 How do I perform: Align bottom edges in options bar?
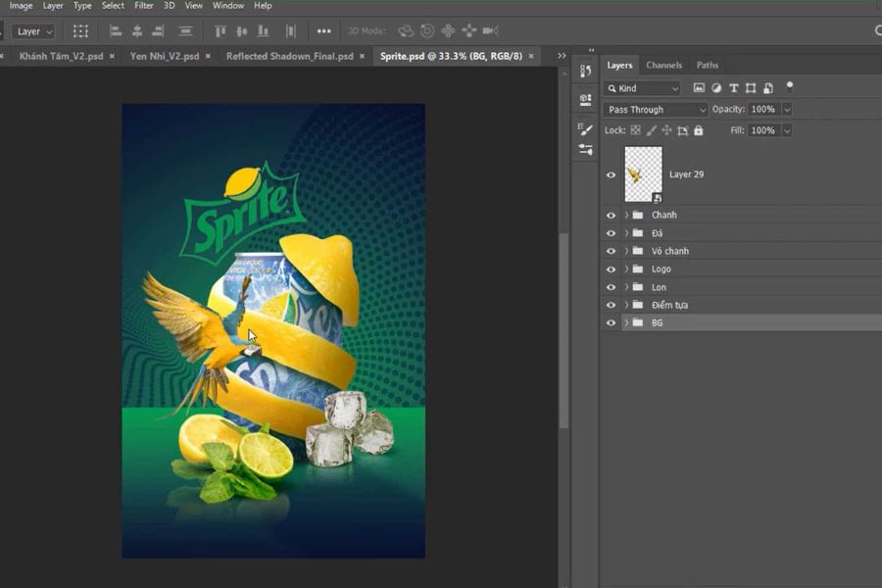click(x=264, y=31)
